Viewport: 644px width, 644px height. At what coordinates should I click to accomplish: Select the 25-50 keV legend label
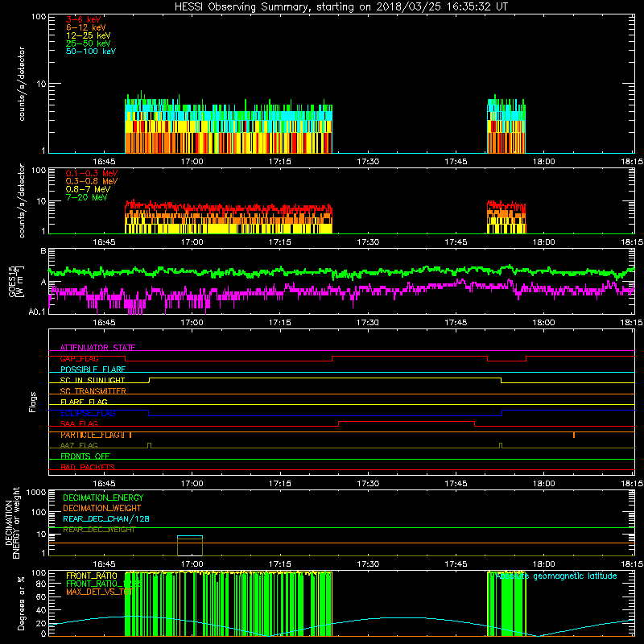89,43
